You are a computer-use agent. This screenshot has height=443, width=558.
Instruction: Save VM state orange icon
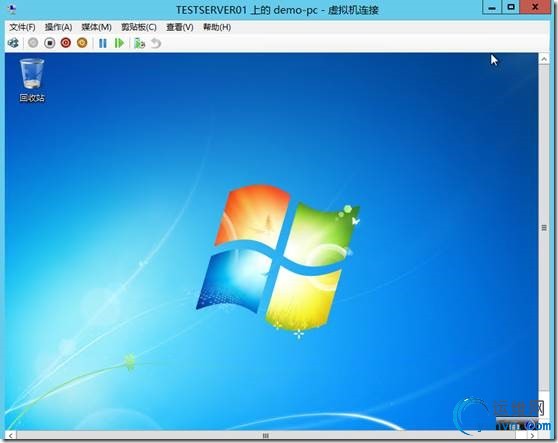click(x=82, y=43)
